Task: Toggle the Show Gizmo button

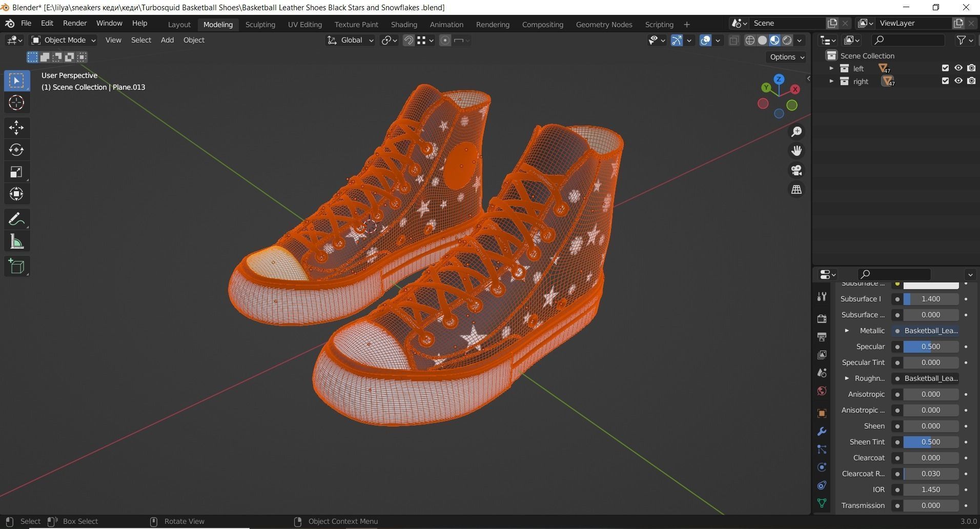Action: 677,40
